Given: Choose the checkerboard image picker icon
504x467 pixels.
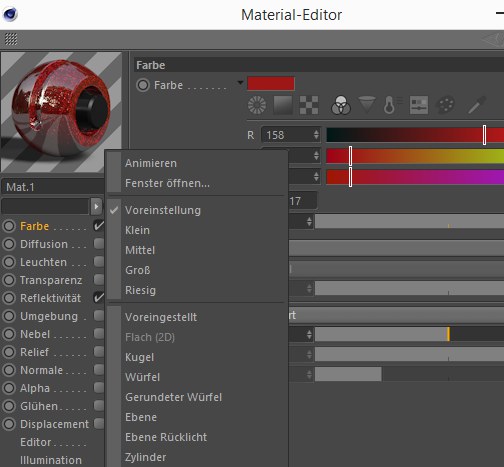Looking at the screenshot, I should point(309,105).
